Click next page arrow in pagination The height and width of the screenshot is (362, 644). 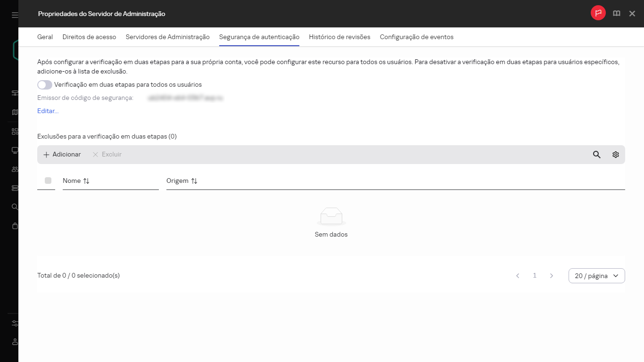tap(552, 276)
